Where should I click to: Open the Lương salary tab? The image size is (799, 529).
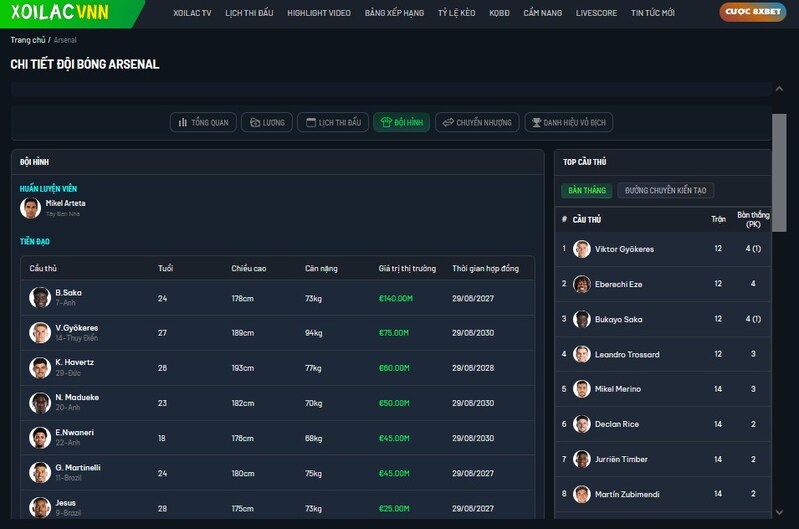click(x=266, y=123)
